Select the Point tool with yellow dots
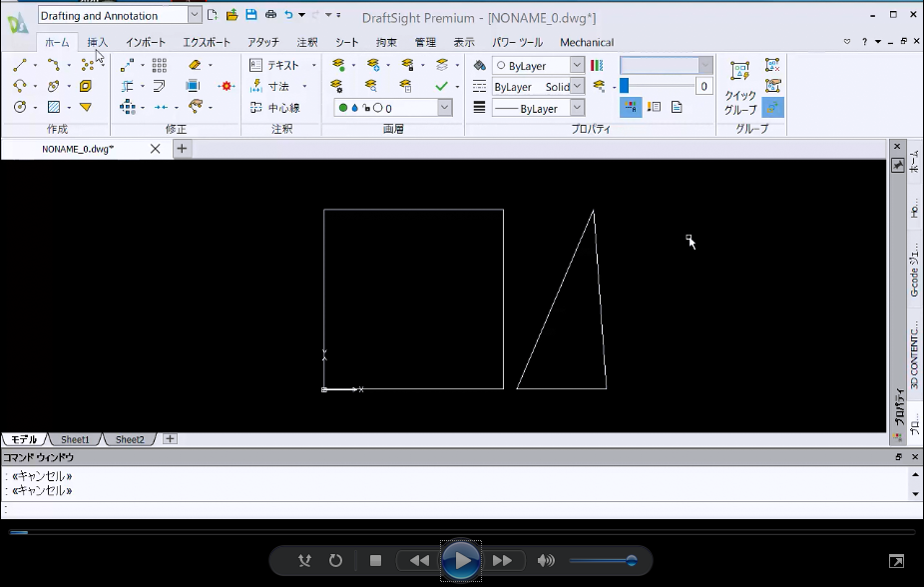The height and width of the screenshot is (587, 924). tap(88, 65)
